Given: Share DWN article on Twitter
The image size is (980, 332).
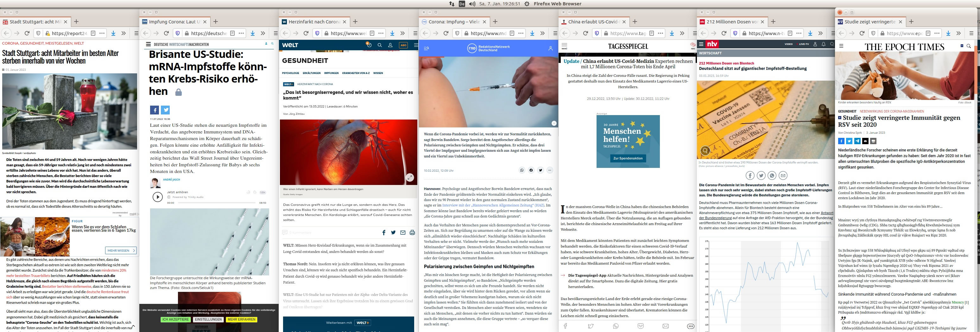Looking at the screenshot, I should point(166,110).
